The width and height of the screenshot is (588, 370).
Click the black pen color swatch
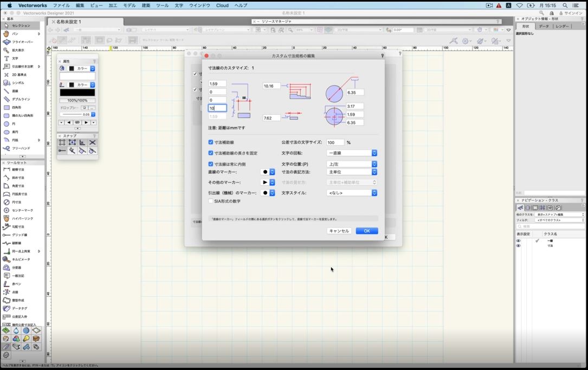click(x=77, y=93)
